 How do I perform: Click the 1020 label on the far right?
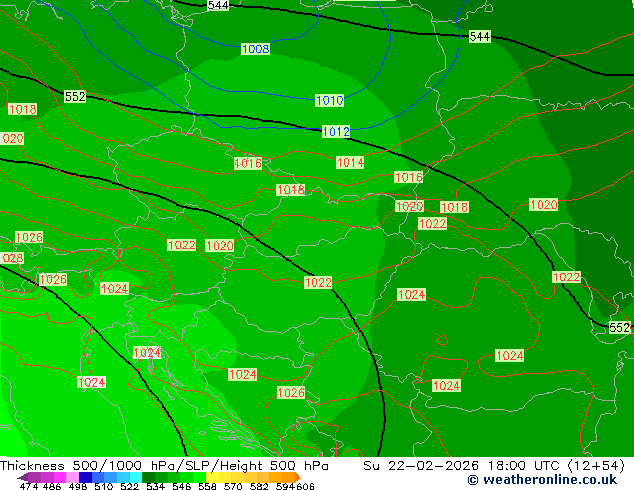[543, 205]
